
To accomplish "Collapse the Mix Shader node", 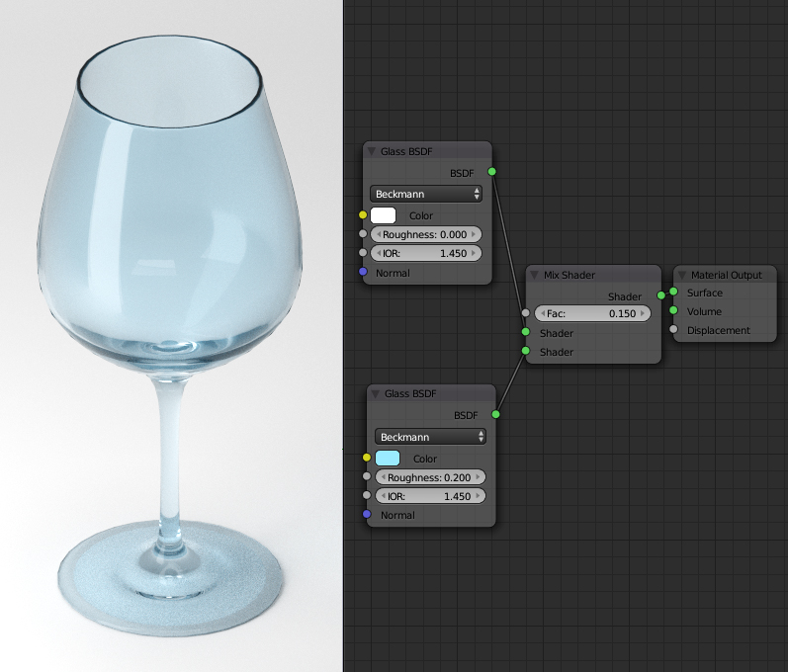I will point(535,275).
